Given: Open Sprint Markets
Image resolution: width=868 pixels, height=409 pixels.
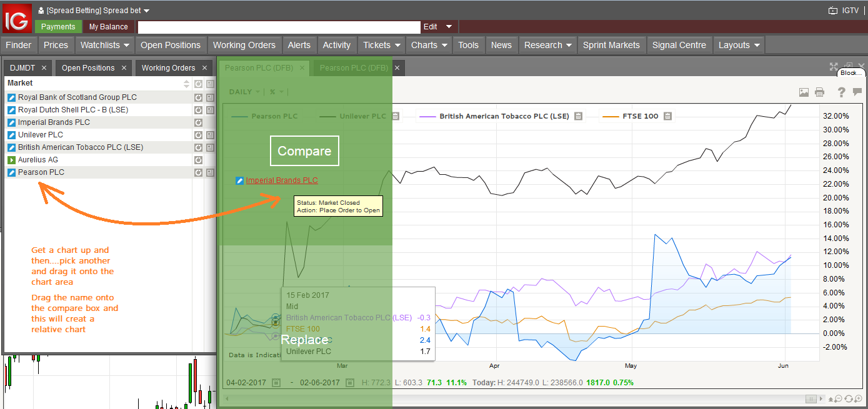Looking at the screenshot, I should [x=611, y=45].
